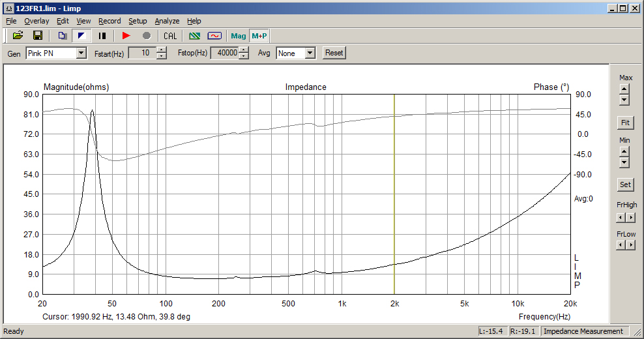
Task: Click the CAL calibrate toolbar button
Action: click(170, 36)
